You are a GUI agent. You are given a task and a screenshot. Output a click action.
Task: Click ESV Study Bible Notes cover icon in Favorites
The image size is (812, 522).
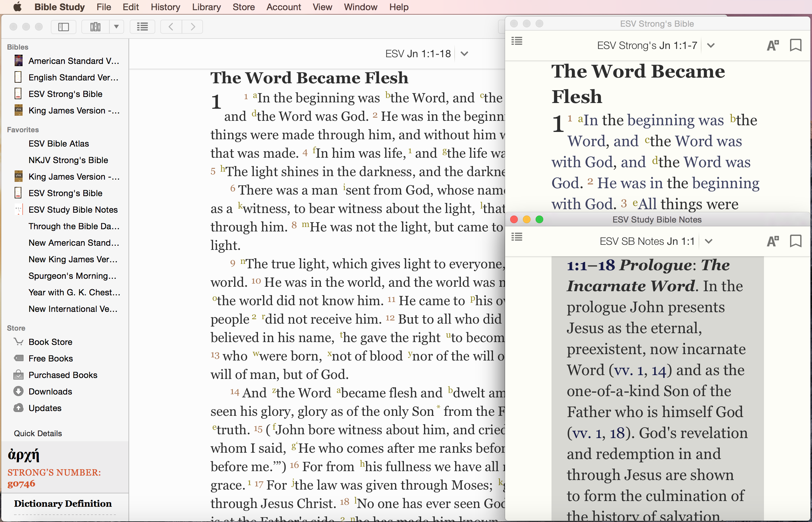18,209
